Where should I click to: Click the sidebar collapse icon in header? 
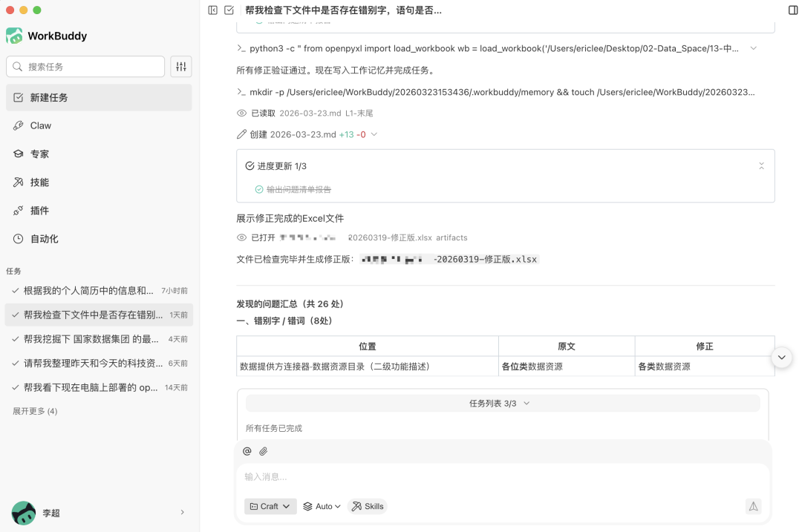tap(213, 10)
